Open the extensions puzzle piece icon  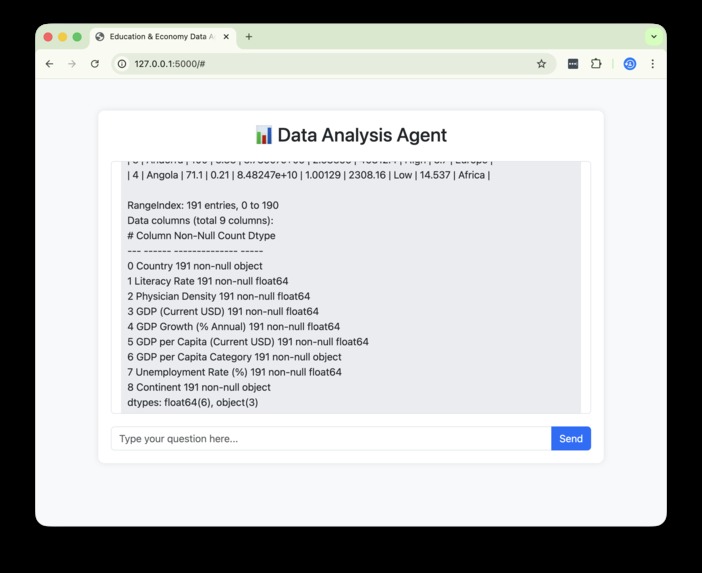click(x=596, y=64)
